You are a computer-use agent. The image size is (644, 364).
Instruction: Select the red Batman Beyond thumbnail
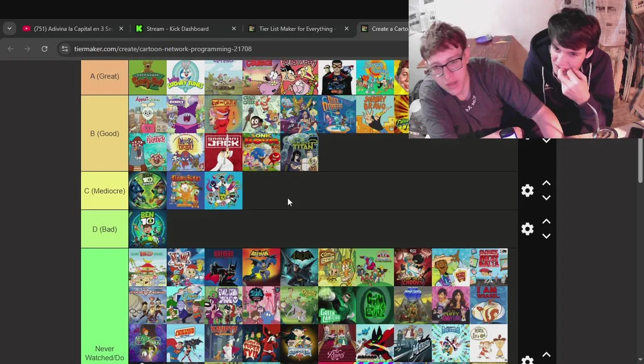coord(223,267)
